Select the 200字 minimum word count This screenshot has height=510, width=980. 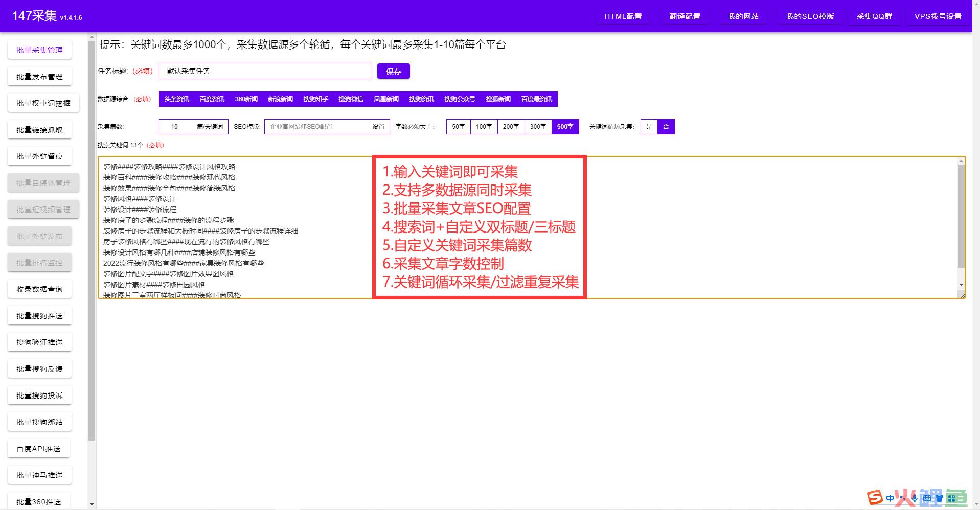click(511, 127)
